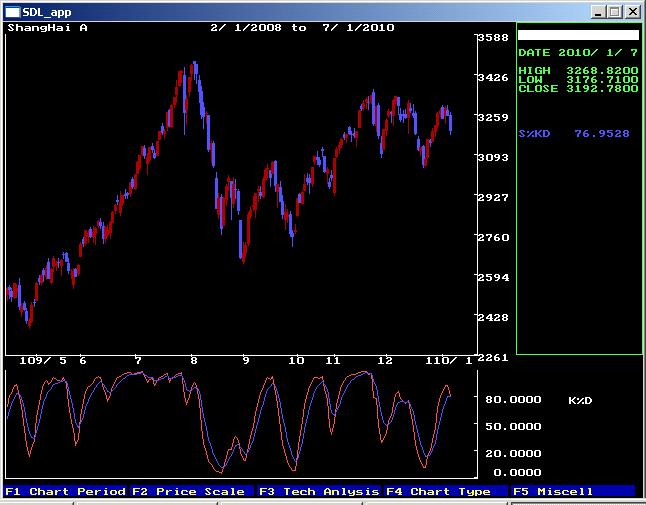Click the 2927 price axis label

[494, 197]
